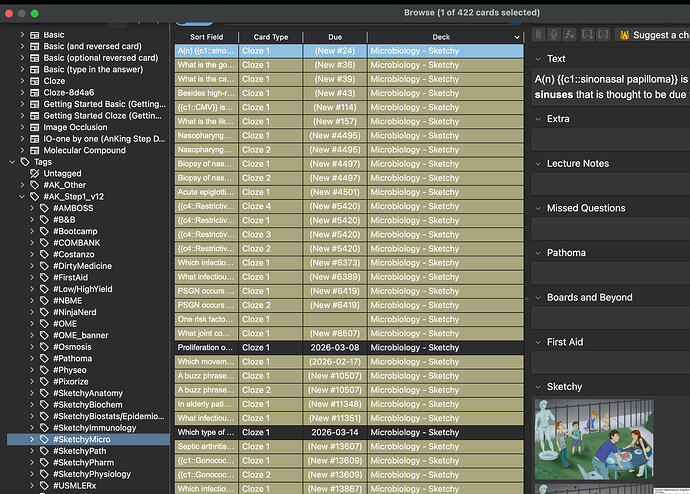690x494 pixels.
Task: Select the #Pathoma tag in sidebar
Action: (72, 358)
